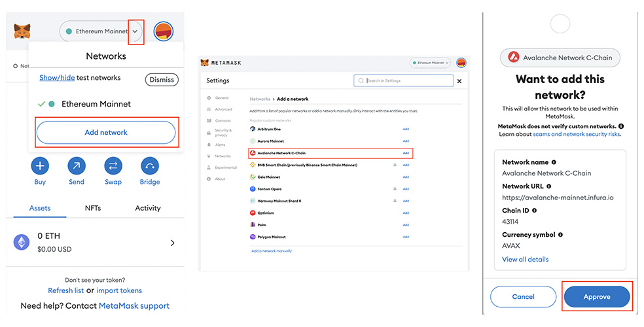Add the Fantom Opera network
This screenshot has width=644, height=327.
click(406, 189)
